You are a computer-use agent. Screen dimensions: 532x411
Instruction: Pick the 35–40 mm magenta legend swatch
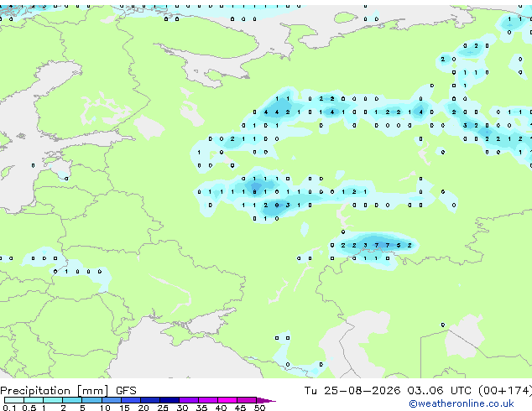[207, 400]
